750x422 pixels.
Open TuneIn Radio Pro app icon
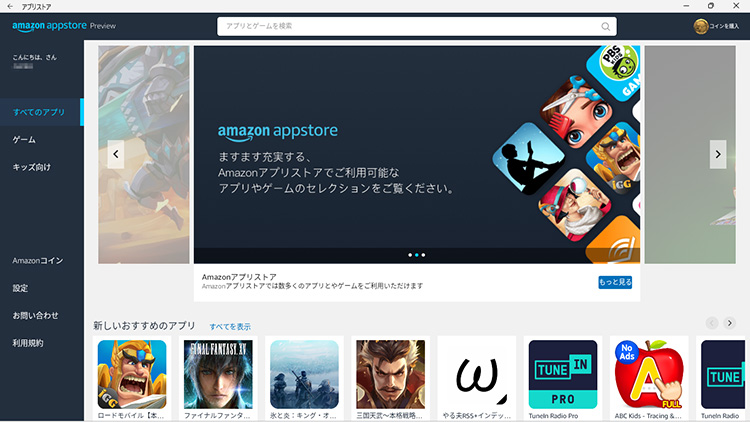[x=562, y=374]
